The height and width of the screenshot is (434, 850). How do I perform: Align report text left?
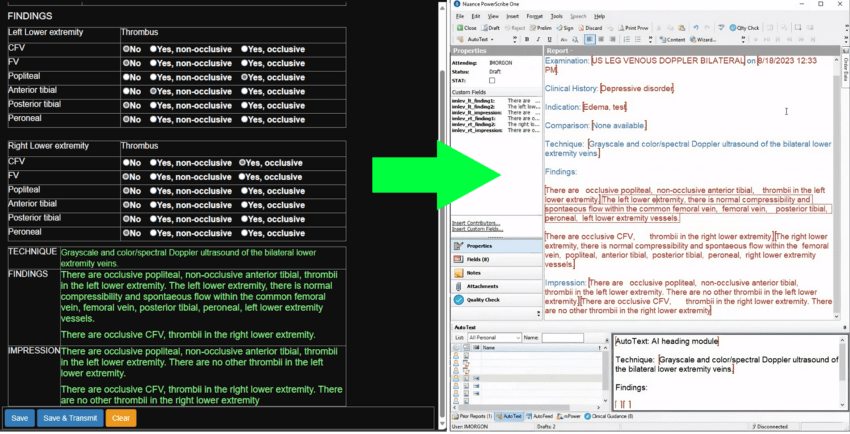tap(590, 40)
